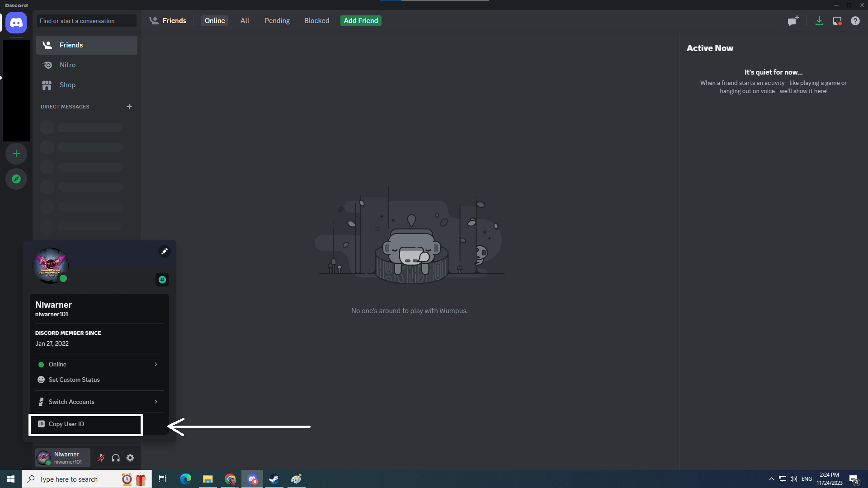Open User Settings gear icon
Image resolution: width=868 pixels, height=488 pixels.
[130, 458]
